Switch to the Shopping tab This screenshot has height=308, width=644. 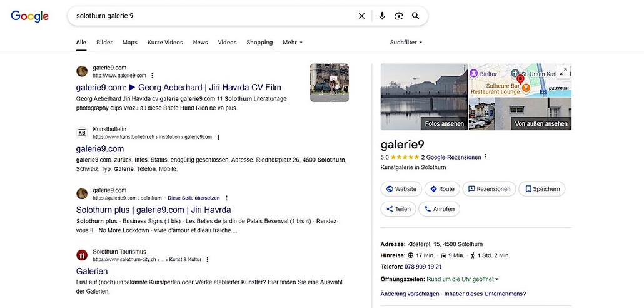coord(259,42)
